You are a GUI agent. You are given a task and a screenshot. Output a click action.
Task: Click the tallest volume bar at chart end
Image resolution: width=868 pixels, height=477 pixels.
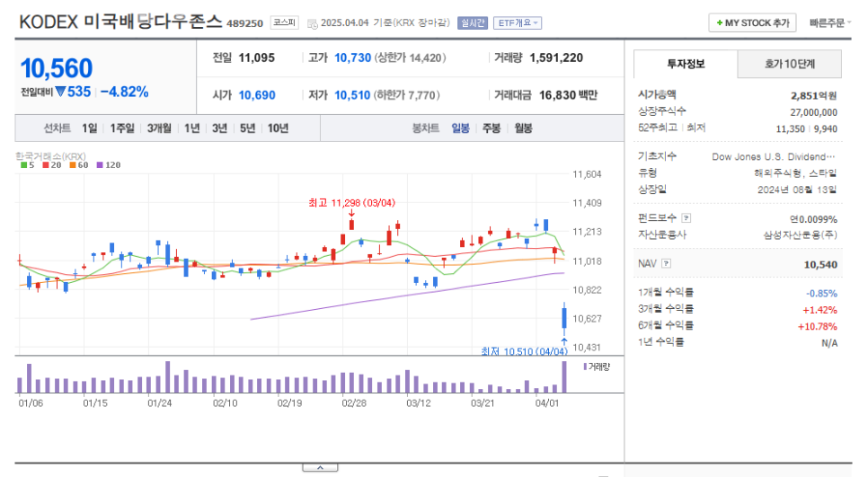[x=564, y=377]
